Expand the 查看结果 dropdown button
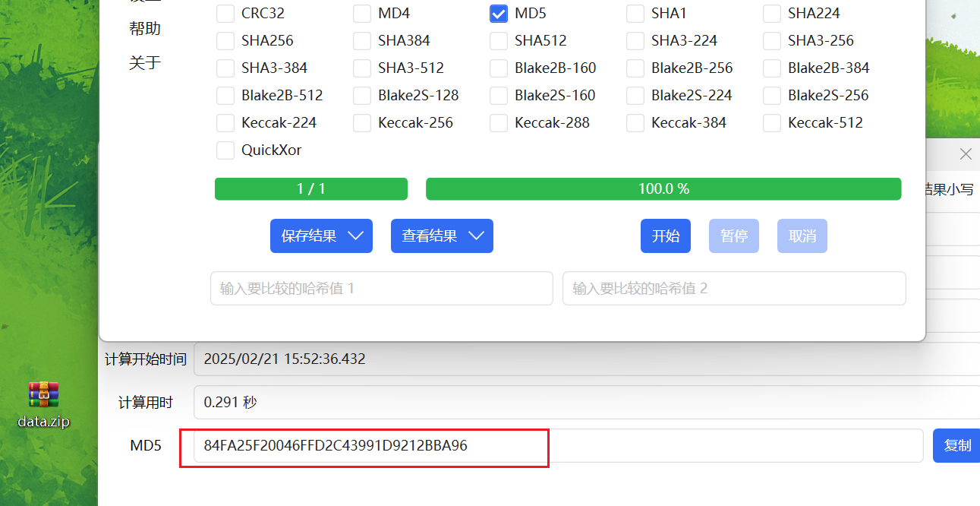This screenshot has width=980, height=506. [x=442, y=236]
